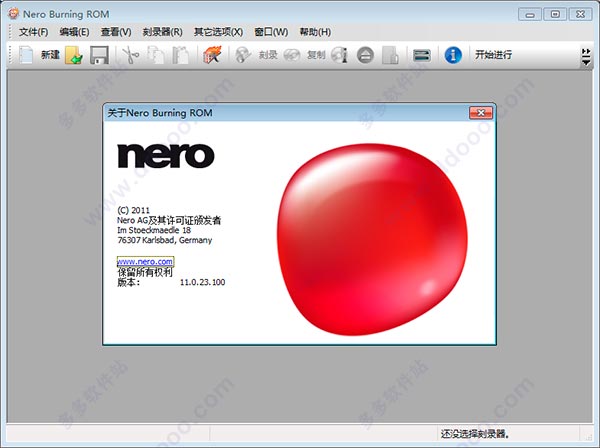
Task: Open the 查看(V) menu
Action: tap(116, 32)
